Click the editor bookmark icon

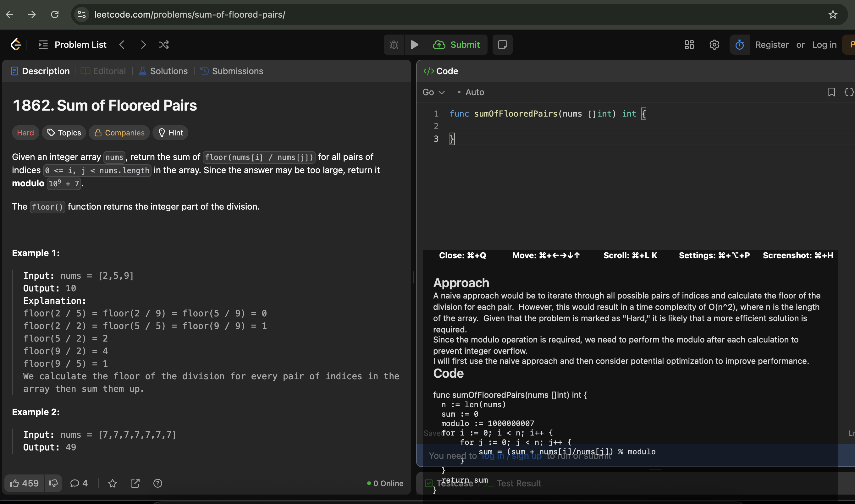point(831,92)
